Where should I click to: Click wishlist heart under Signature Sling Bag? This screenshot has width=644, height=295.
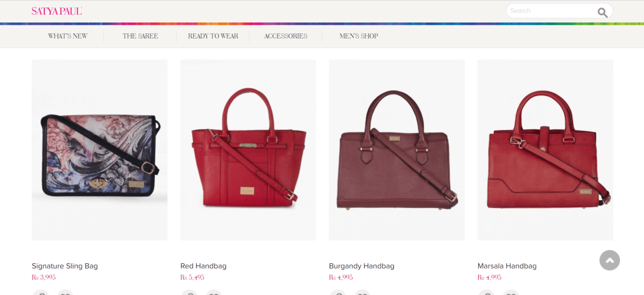pyautogui.click(x=65, y=293)
